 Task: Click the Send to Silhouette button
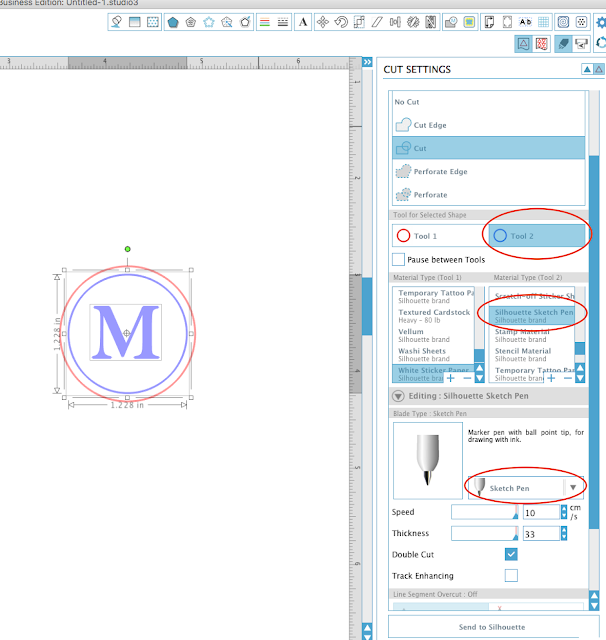pyautogui.click(x=493, y=627)
